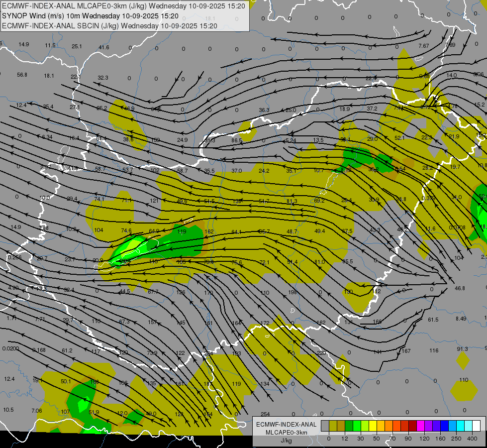Click the map value '91.3'
This screenshot has height=448, width=487.
[462, 349]
